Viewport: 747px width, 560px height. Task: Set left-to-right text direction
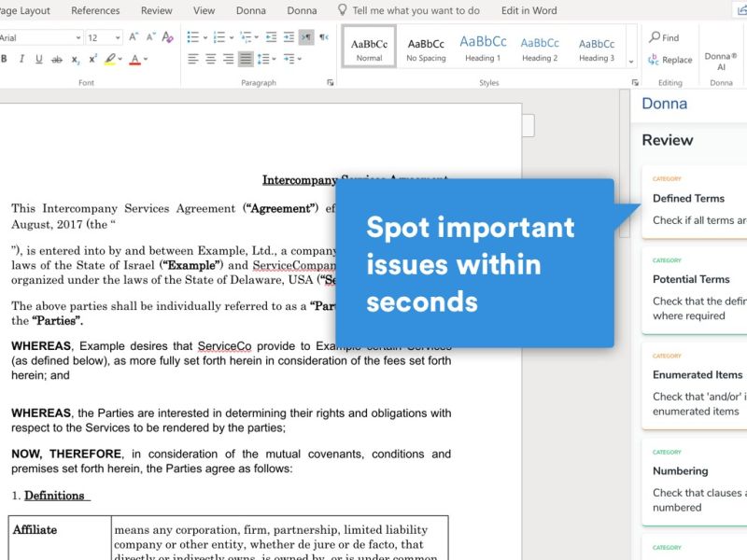306,37
